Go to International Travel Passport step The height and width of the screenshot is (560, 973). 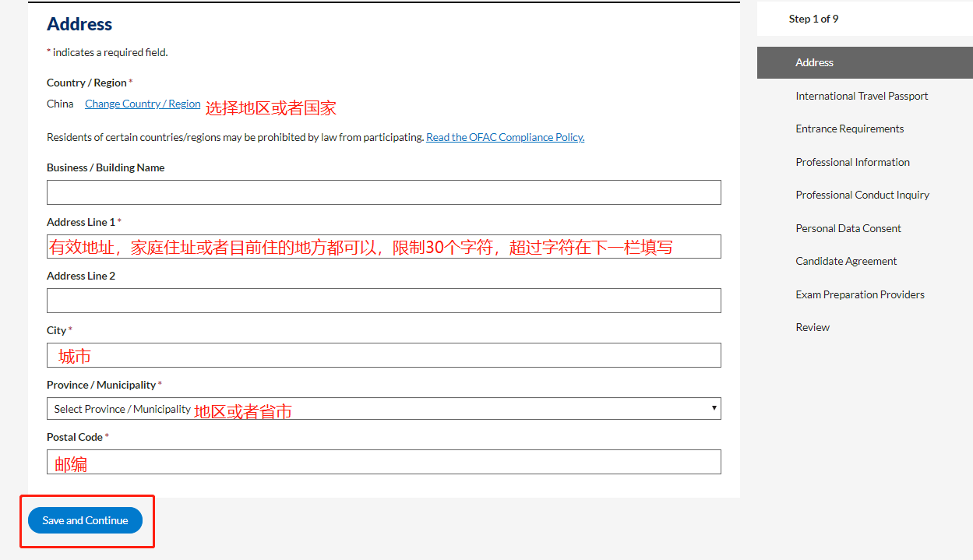click(862, 96)
